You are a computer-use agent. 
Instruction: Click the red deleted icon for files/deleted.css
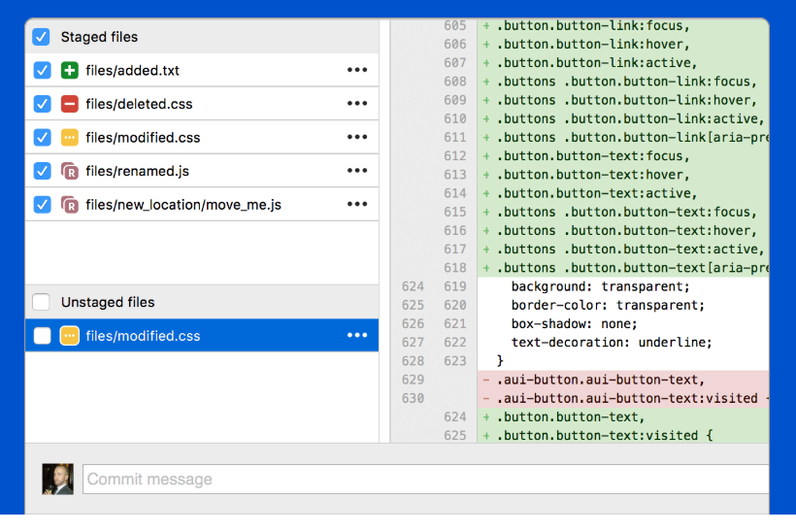point(70,104)
